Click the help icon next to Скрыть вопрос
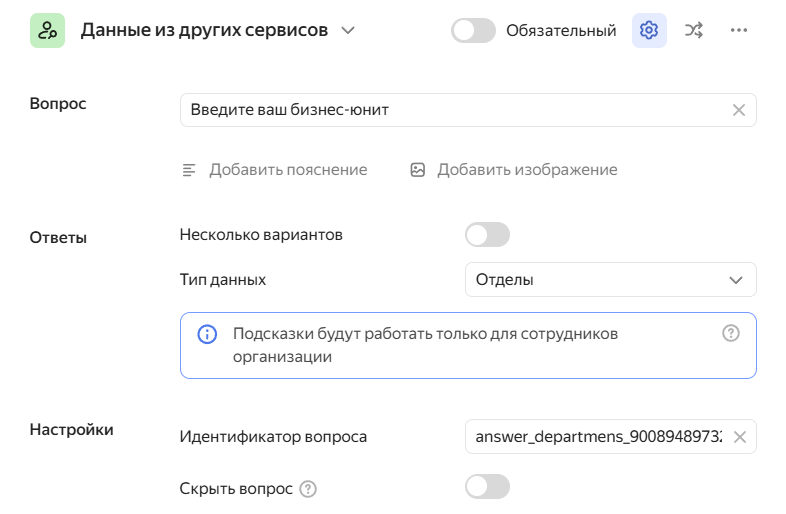Viewport: 786px width, 514px height. pyautogui.click(x=308, y=489)
